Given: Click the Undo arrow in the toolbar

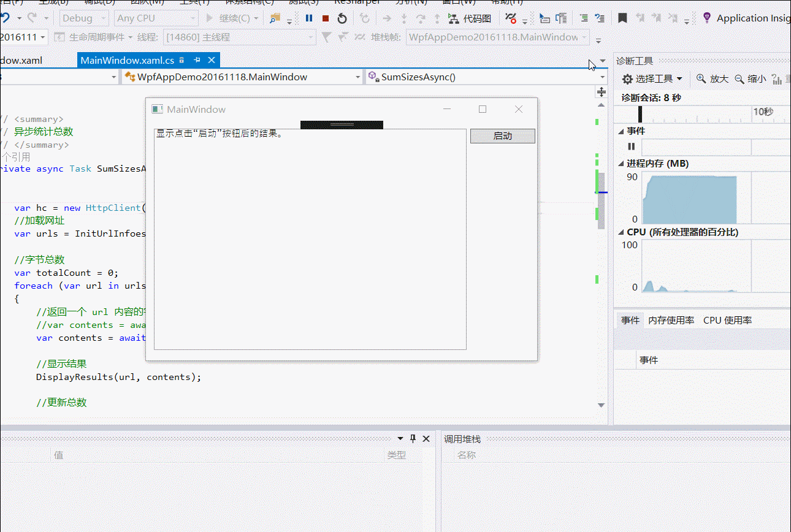Looking at the screenshot, I should [5, 18].
